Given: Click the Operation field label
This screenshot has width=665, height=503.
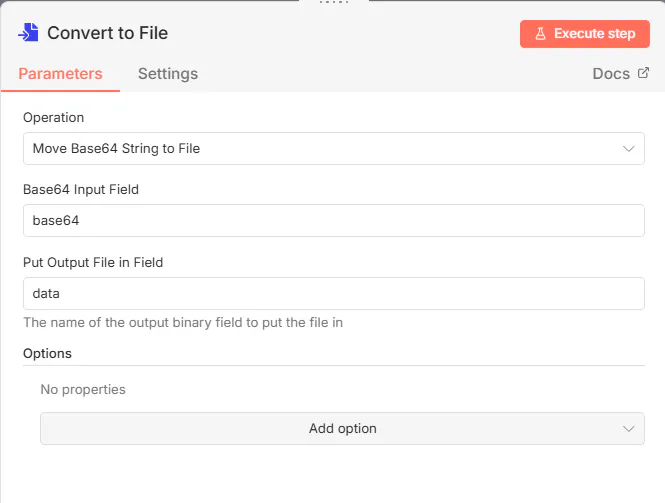Looking at the screenshot, I should (x=53, y=117).
